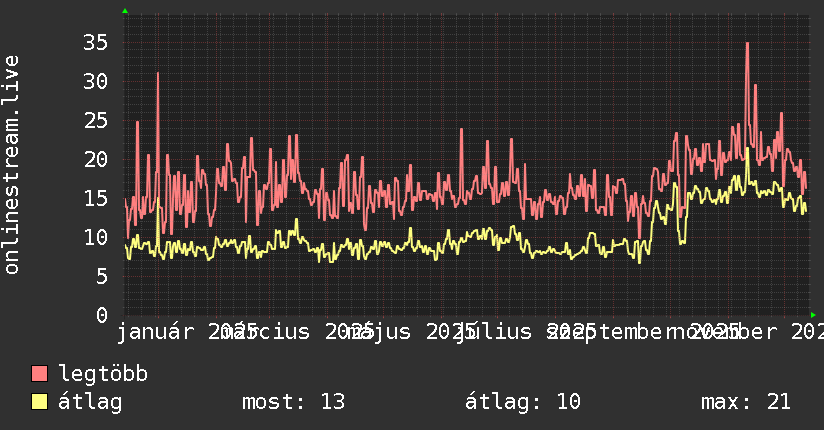This screenshot has width=824, height=430.
Task: Click the 'max: 21' statistic
Action: pyautogui.click(x=746, y=402)
